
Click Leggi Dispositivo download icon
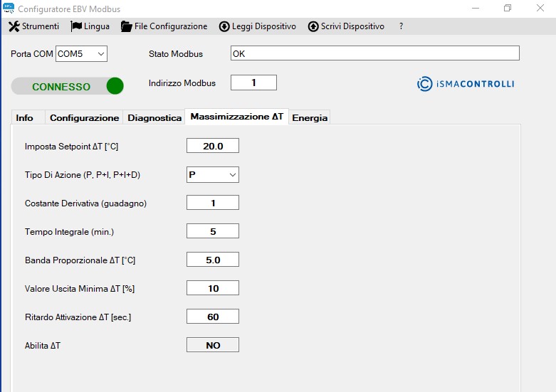pyautogui.click(x=224, y=26)
